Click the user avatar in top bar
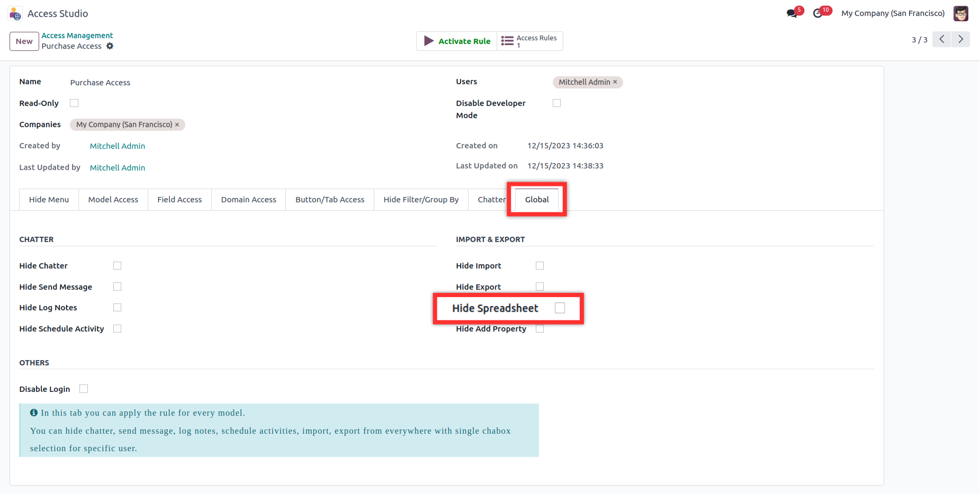 (960, 13)
